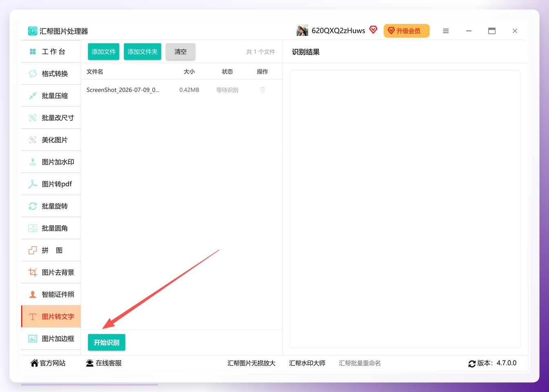The width and height of the screenshot is (549, 392).
Task: Open the 图片去背景 crop icon
Action: (x=33, y=272)
